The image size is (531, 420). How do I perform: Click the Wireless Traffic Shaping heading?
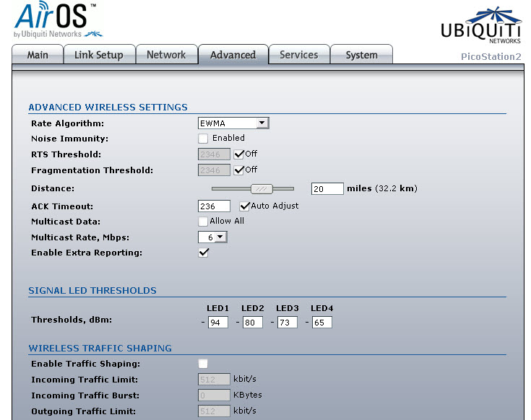click(x=100, y=348)
